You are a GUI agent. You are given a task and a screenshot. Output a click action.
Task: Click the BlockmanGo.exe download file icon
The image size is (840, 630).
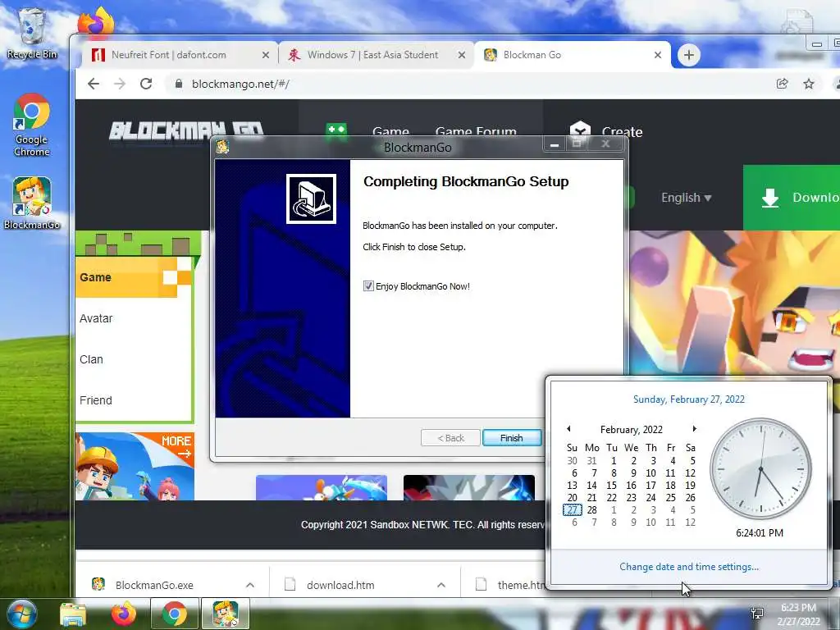click(98, 584)
